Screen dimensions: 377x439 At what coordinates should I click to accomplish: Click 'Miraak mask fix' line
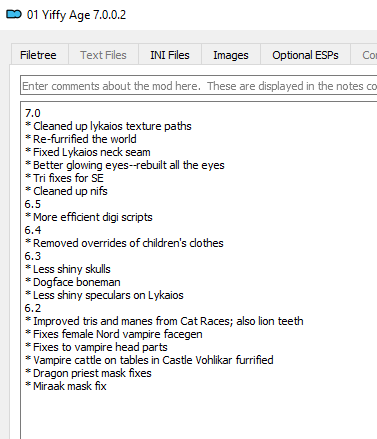(66, 386)
